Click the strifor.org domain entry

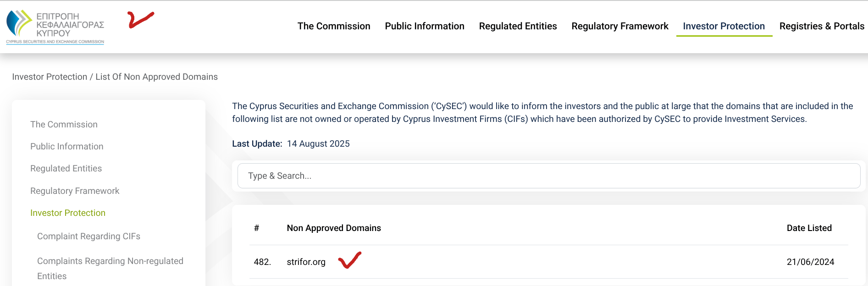tap(306, 262)
